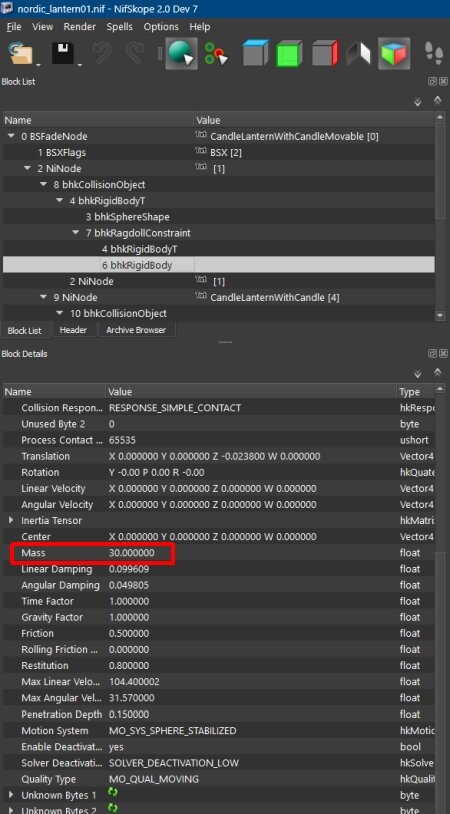
Task: Expand the Inertia Tensor row
Action: (x=11, y=520)
